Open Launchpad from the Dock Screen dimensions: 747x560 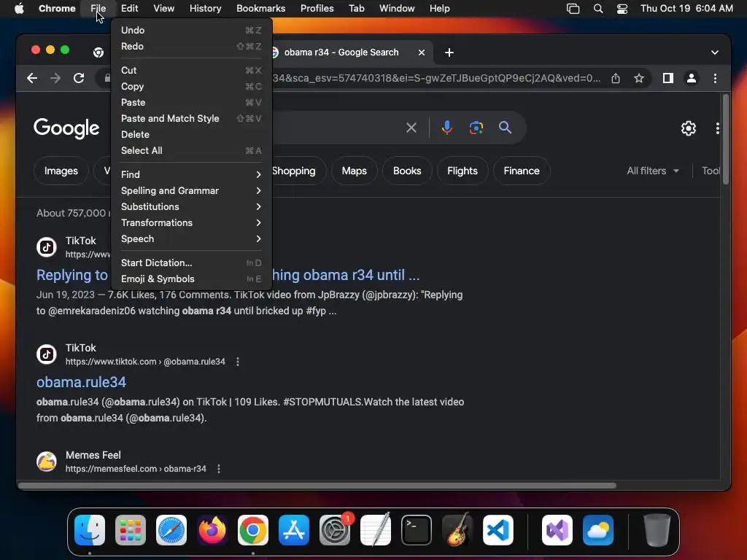(x=130, y=530)
